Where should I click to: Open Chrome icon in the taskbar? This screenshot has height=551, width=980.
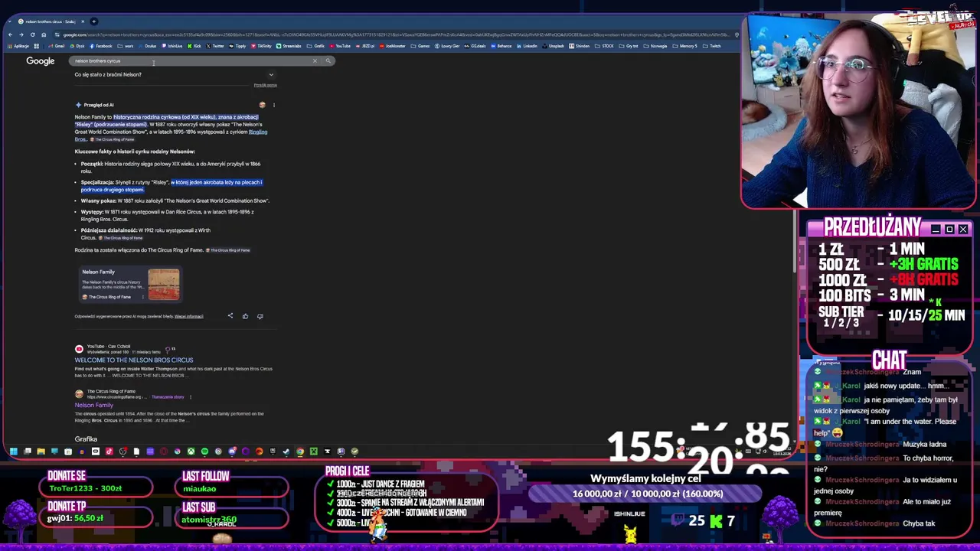(x=300, y=452)
